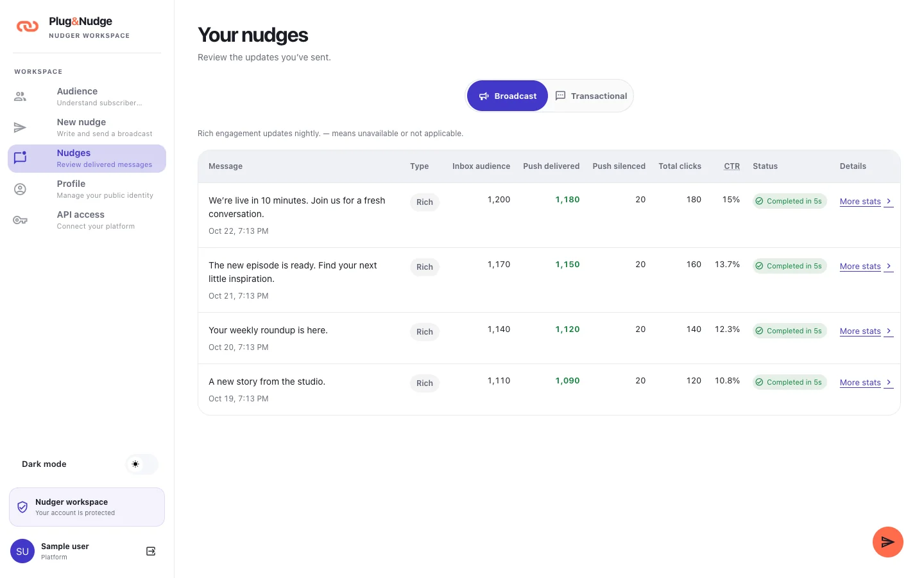Click the Push delivered column header
924x578 pixels.
pos(551,166)
